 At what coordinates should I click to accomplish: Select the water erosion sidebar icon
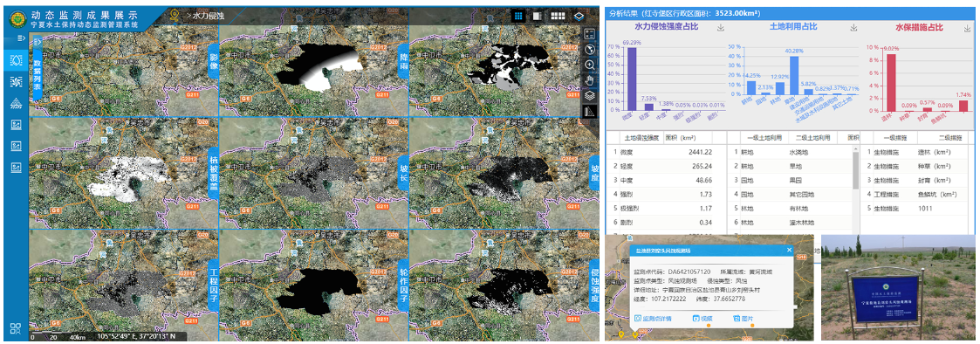pyautogui.click(x=17, y=60)
